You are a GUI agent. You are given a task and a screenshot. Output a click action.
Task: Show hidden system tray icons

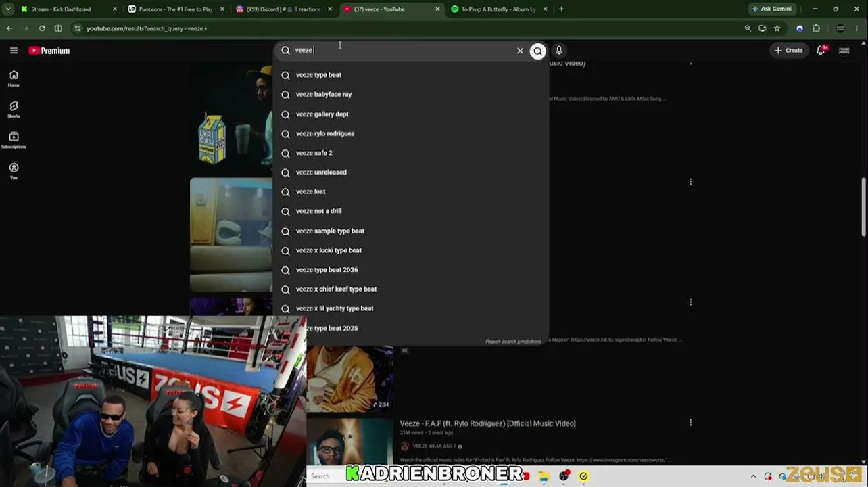[753, 476]
